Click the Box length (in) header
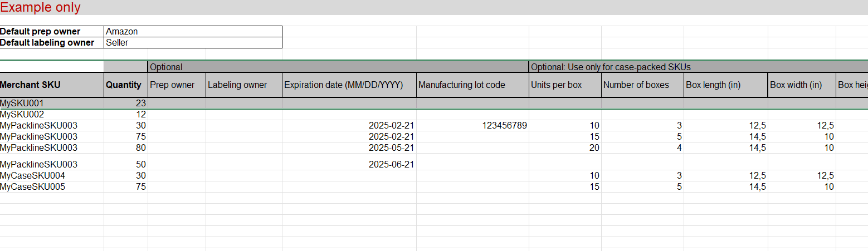This screenshot has height=251, width=868. click(717, 85)
